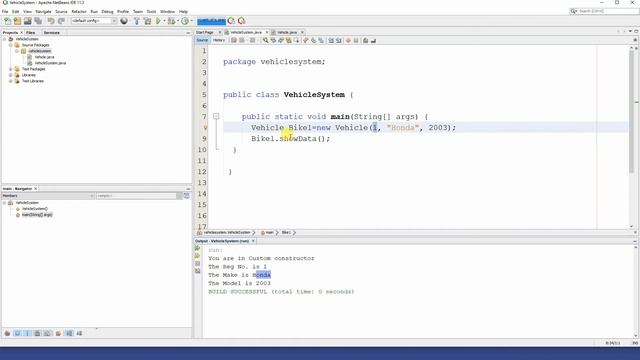Screen dimensions: 640x360
Task: Click the Redo arrow in main toolbar
Action: (61, 21)
